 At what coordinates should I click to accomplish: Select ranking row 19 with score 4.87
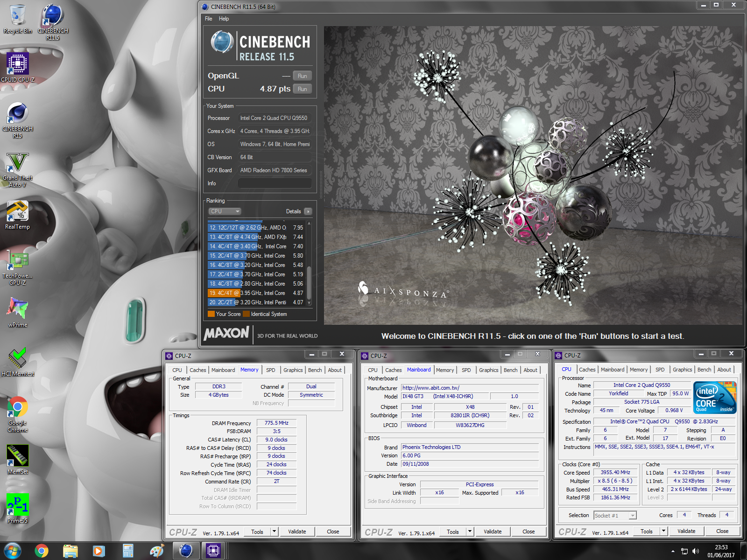256,293
